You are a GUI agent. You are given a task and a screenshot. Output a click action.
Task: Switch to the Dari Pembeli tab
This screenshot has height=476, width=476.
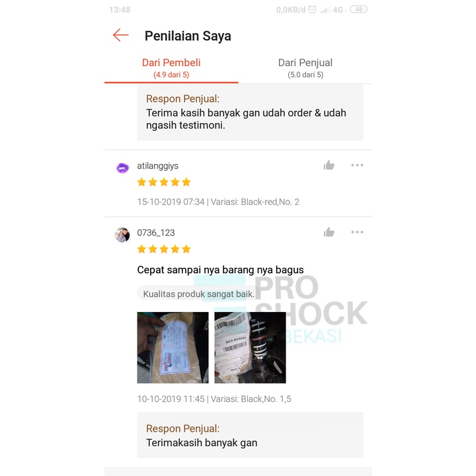pyautogui.click(x=171, y=68)
